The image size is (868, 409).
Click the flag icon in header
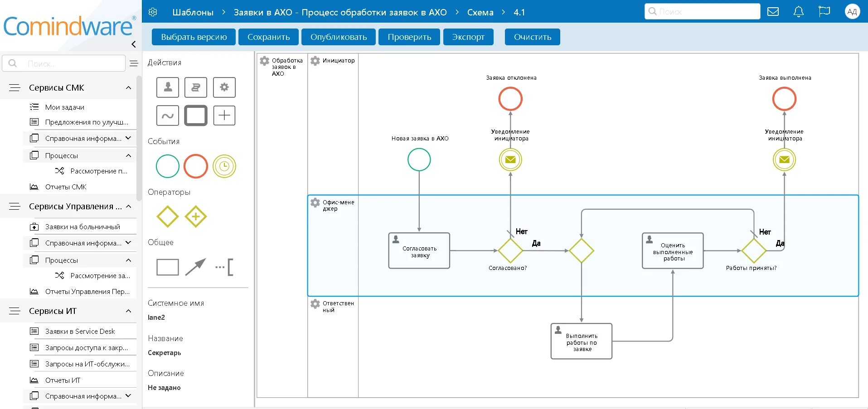[824, 11]
